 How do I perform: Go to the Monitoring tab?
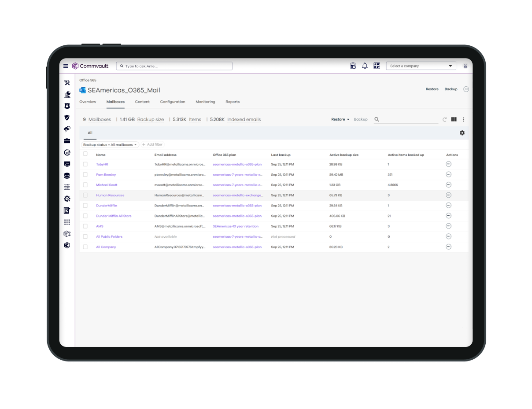[205, 102]
